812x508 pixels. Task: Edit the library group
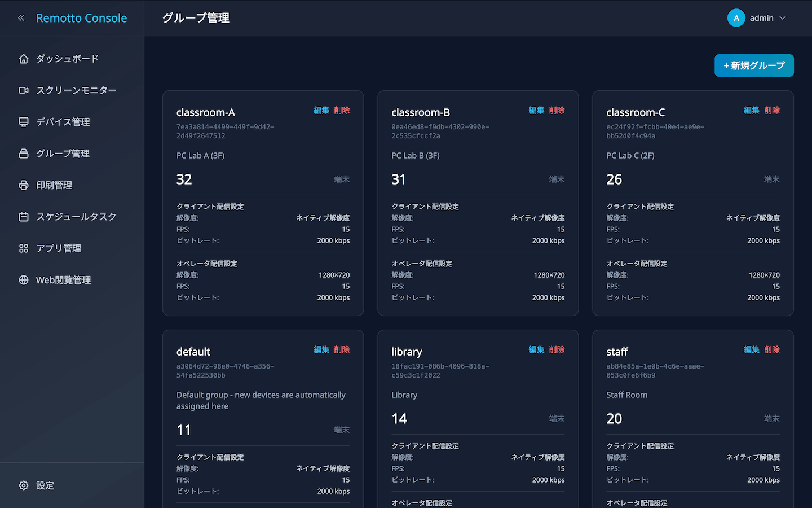point(536,349)
